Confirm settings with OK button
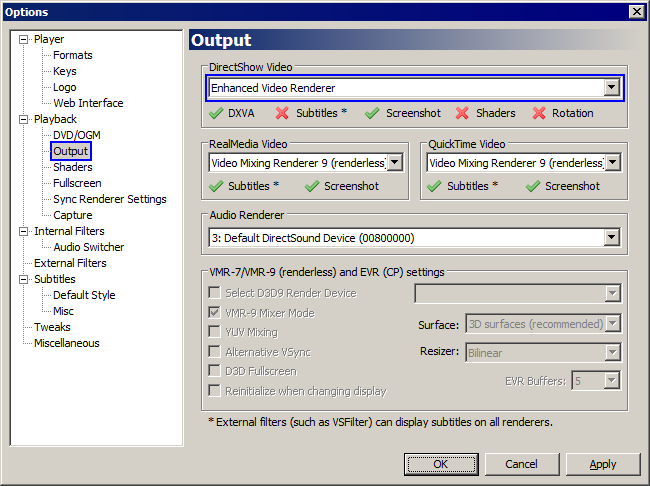 (x=441, y=464)
